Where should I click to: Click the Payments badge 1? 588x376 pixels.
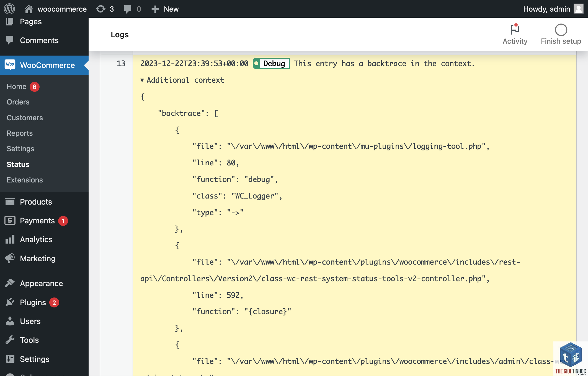63,221
